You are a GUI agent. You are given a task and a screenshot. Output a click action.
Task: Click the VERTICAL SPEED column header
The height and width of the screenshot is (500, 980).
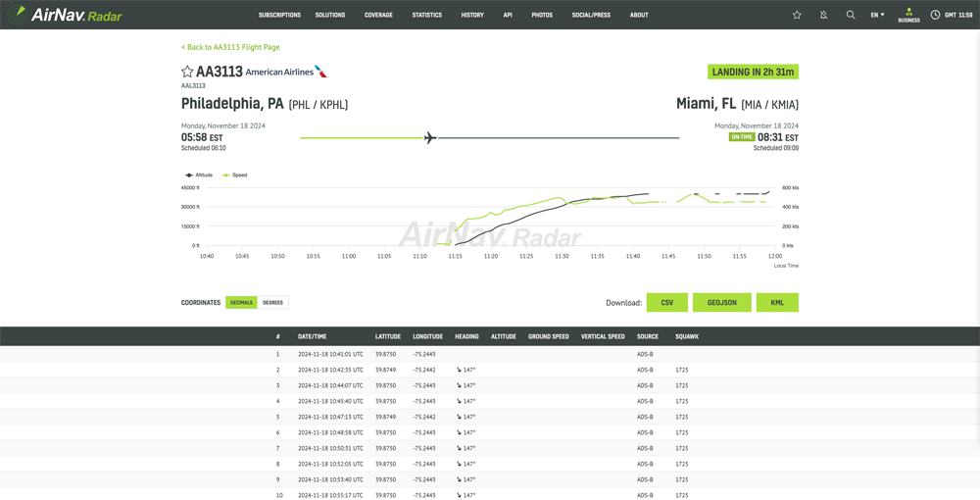coord(603,336)
